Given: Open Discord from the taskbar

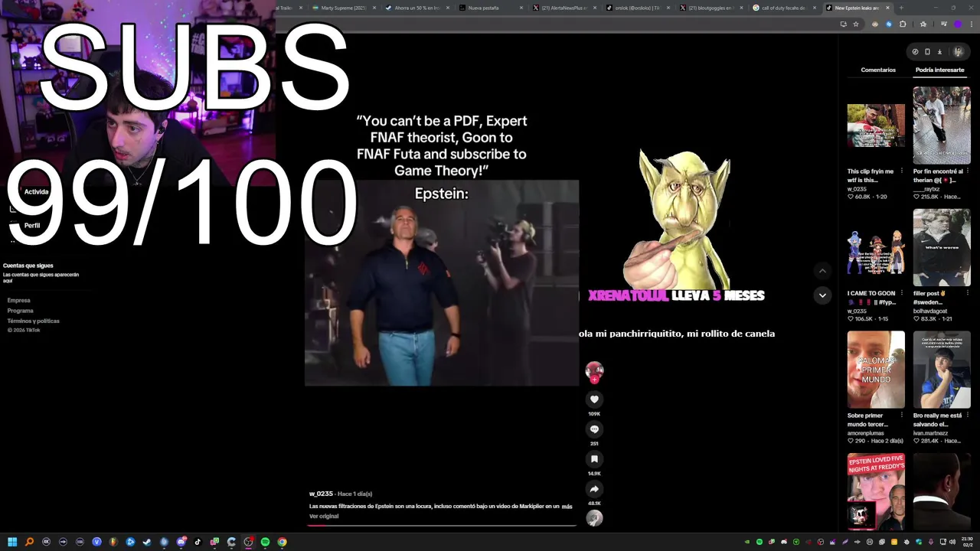Looking at the screenshot, I should point(181,542).
